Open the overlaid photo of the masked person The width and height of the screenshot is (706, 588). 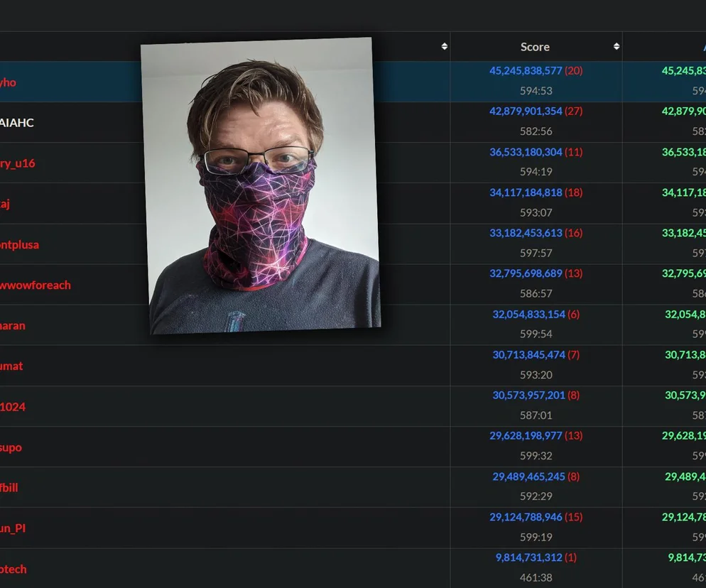click(x=261, y=186)
